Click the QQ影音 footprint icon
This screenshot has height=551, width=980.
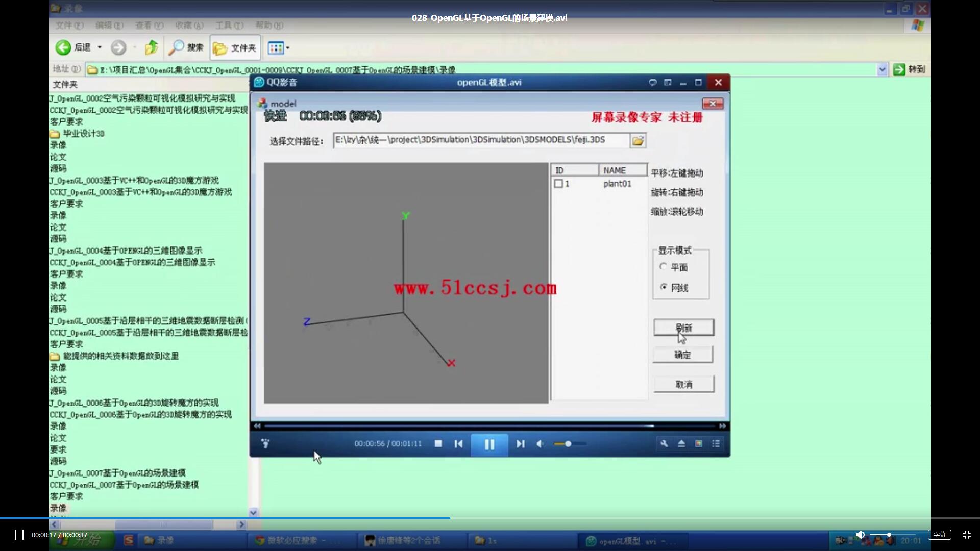tap(265, 443)
